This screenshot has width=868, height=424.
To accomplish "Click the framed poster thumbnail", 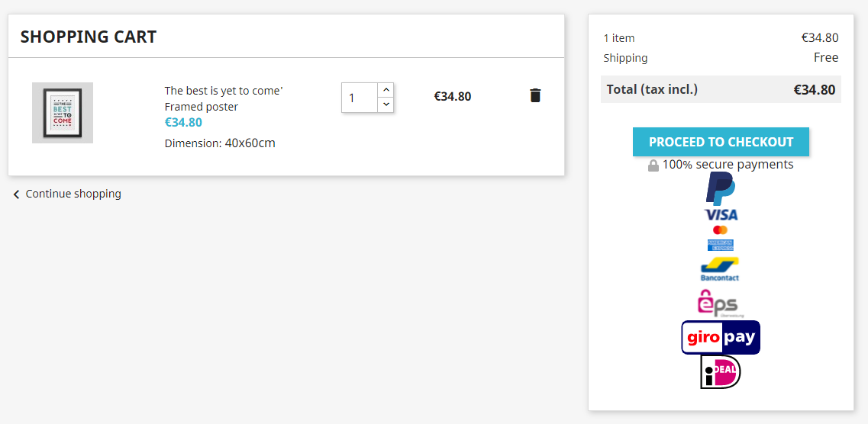I will 63,113.
